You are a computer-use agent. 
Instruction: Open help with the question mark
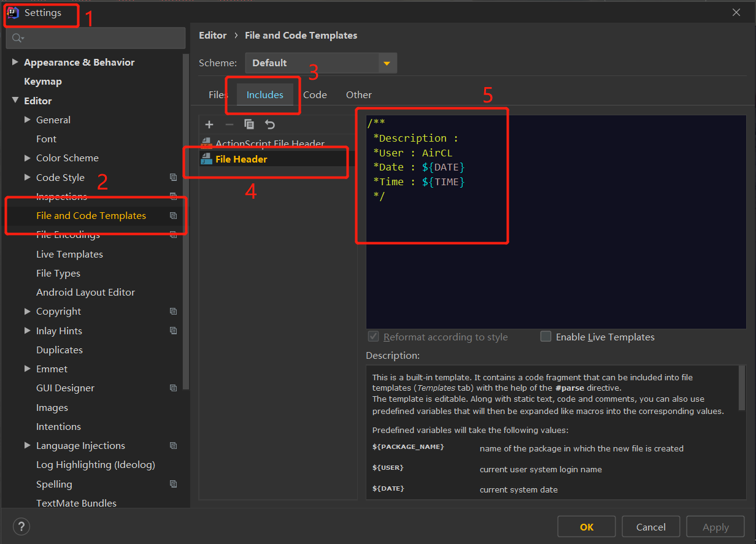tap(21, 526)
